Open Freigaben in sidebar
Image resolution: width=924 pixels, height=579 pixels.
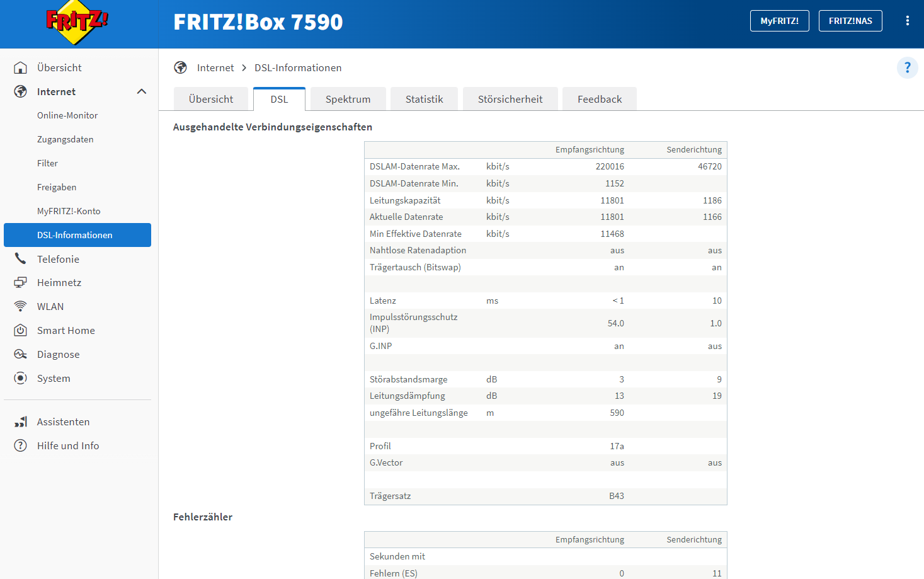57,187
